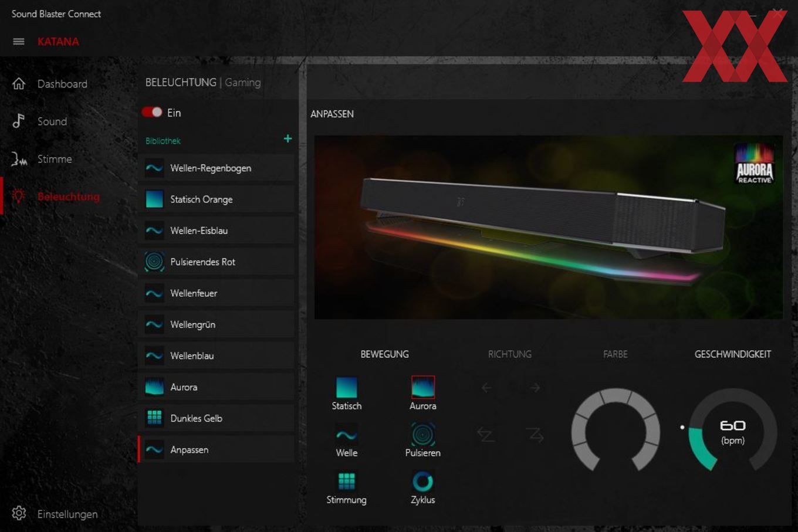Choose the Stimmung grid motion icon
798x532 pixels.
click(347, 482)
